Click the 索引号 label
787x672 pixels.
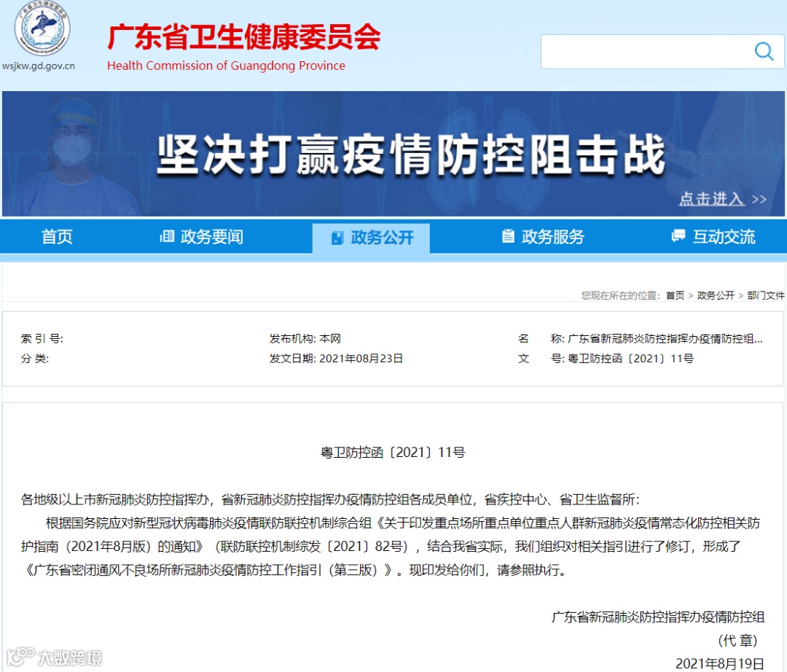42,339
